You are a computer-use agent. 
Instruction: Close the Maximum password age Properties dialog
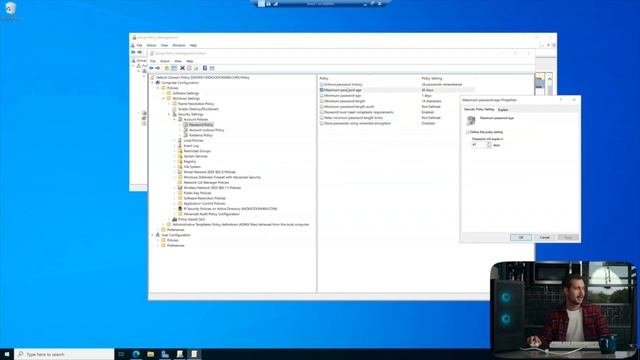point(574,100)
